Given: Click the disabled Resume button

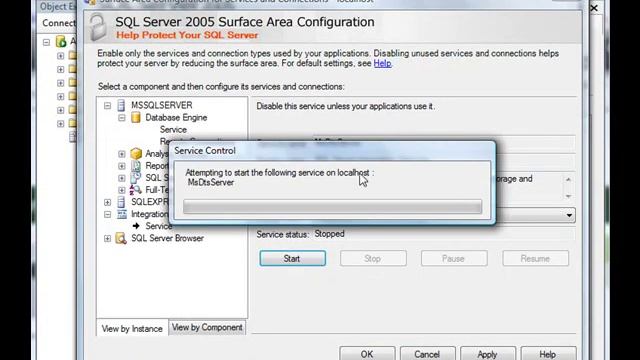Looking at the screenshot, I should click(x=536, y=258).
